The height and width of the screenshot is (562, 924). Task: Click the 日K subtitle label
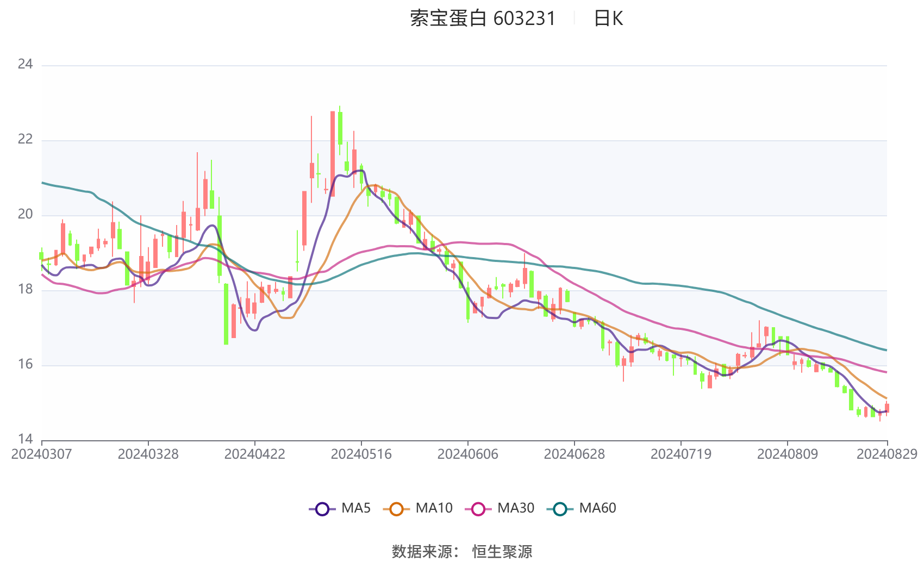click(x=608, y=18)
